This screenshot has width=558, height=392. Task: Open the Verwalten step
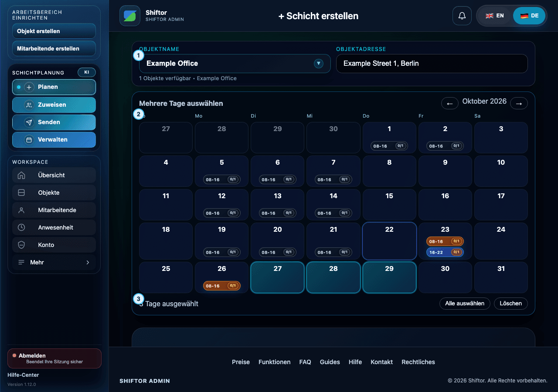(x=54, y=140)
